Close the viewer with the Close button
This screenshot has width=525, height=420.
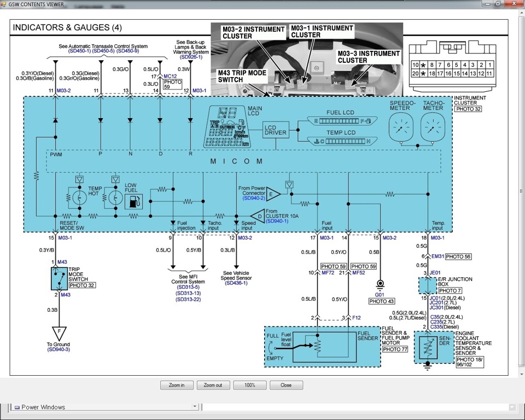click(x=286, y=385)
